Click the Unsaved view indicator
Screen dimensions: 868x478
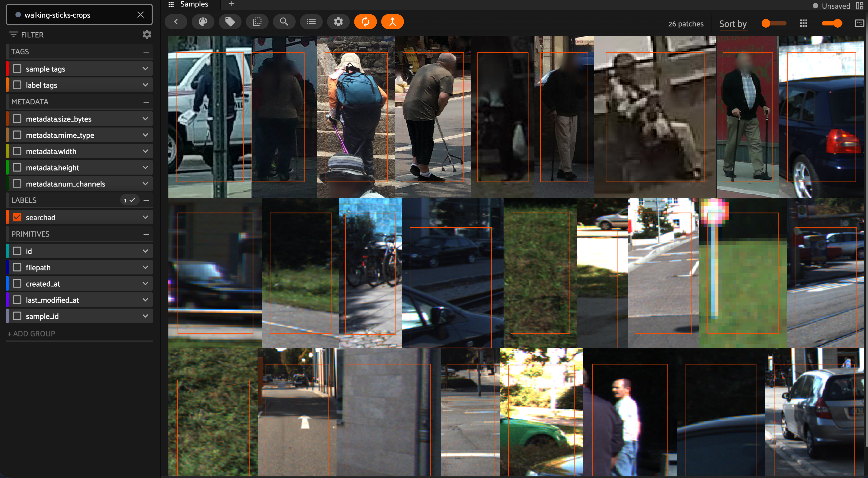[831, 6]
